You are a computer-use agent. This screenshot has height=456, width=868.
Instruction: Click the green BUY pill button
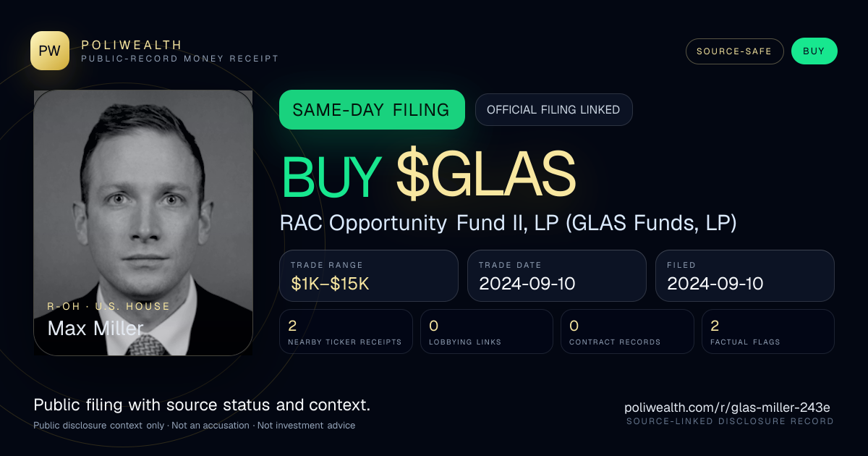point(814,51)
